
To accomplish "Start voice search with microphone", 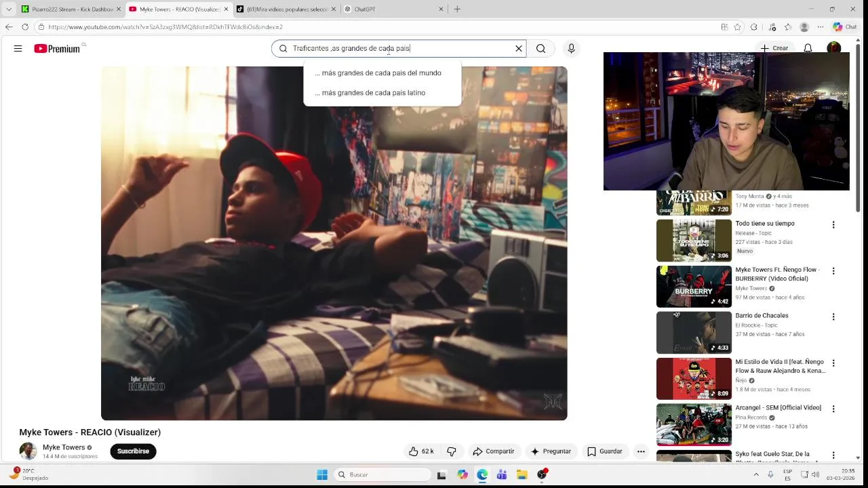I will [571, 49].
